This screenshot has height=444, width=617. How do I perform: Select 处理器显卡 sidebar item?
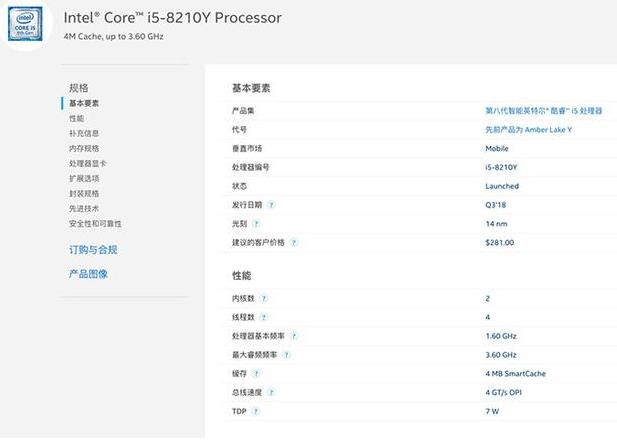[x=87, y=163]
